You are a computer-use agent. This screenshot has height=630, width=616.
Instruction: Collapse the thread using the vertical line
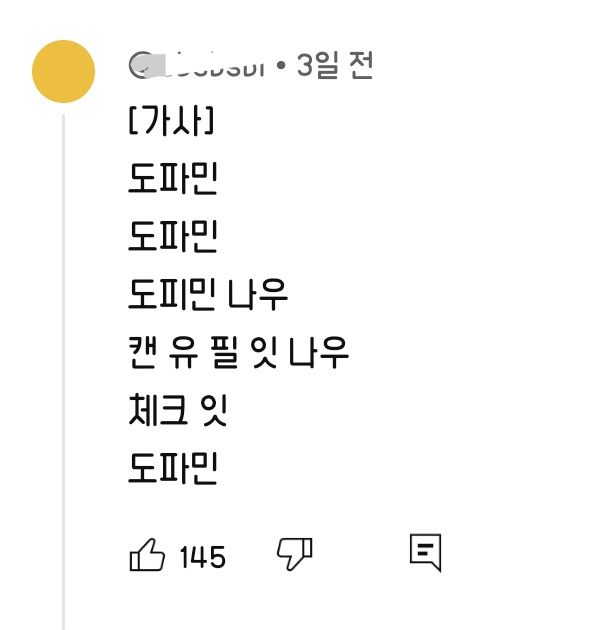63,370
